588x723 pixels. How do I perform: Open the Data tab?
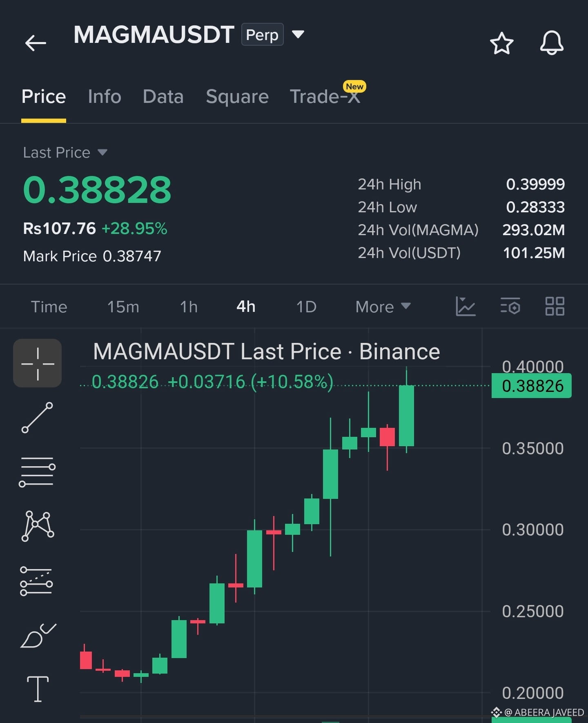tap(163, 97)
